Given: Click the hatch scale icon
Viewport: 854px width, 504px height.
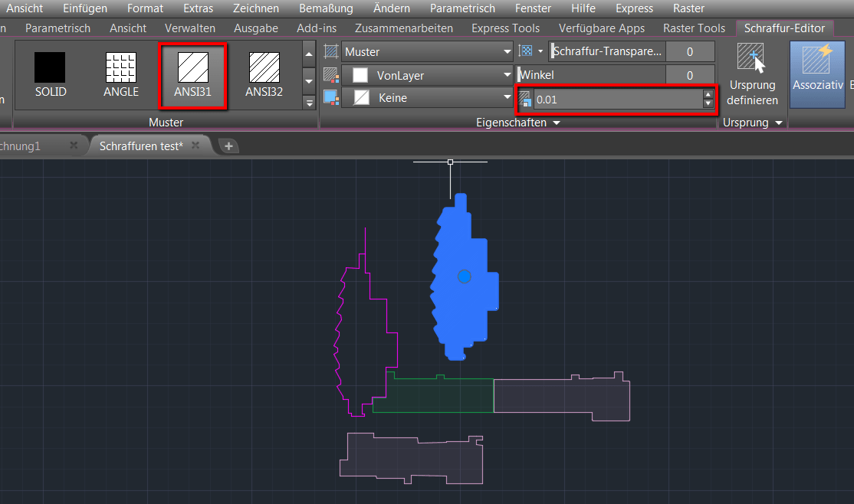Looking at the screenshot, I should [x=524, y=99].
